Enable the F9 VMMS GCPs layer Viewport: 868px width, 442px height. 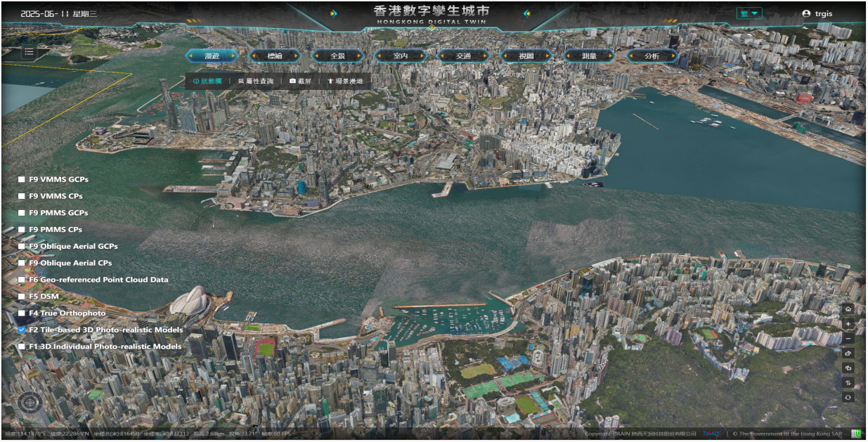[x=22, y=179]
